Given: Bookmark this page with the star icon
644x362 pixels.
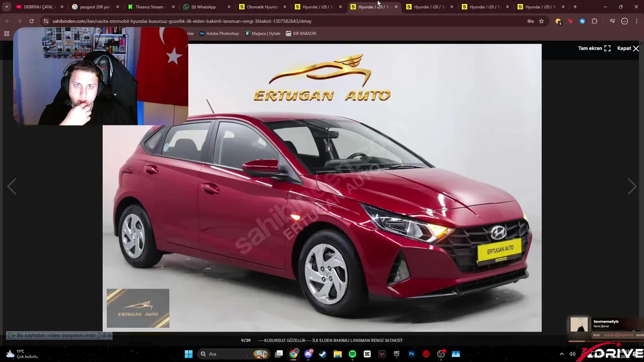Looking at the screenshot, I should point(541,21).
